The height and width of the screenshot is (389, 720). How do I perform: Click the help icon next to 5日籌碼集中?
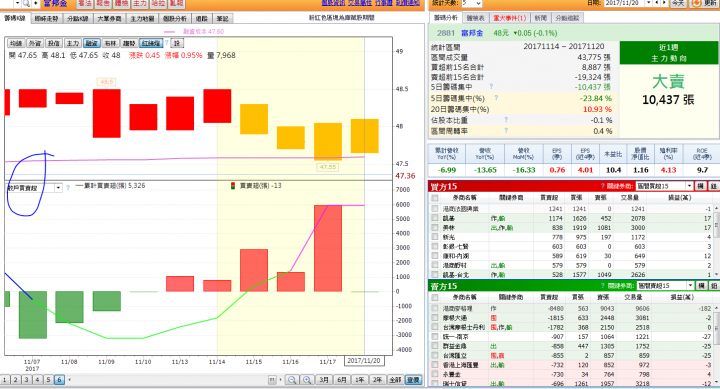491,86
